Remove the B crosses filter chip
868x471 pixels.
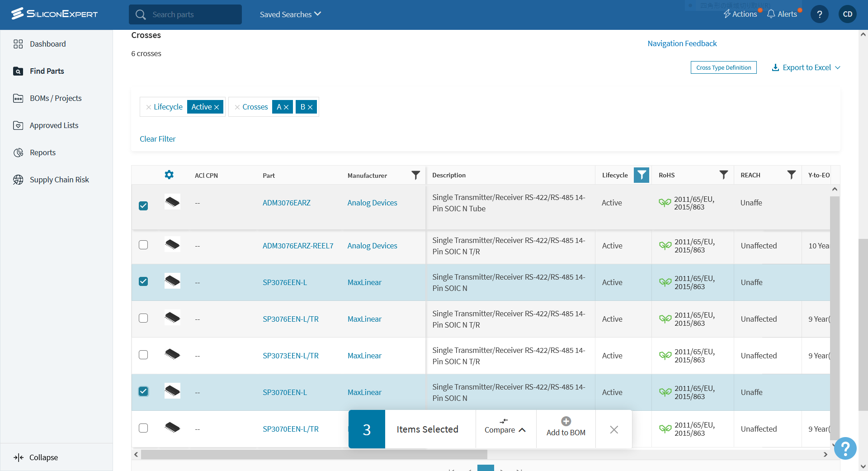coord(310,107)
